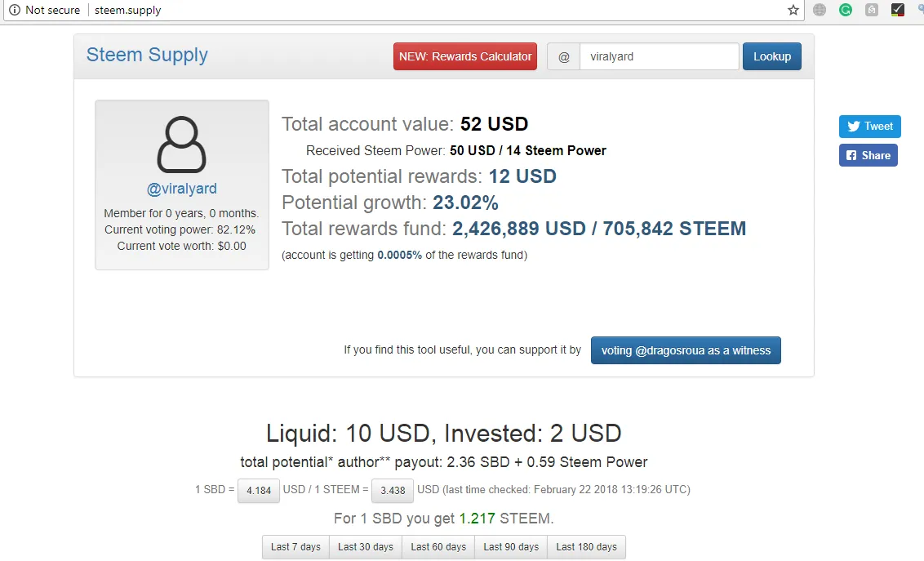924x561 pixels.
Task: Click the @ symbol before the username field
Action: pos(564,56)
